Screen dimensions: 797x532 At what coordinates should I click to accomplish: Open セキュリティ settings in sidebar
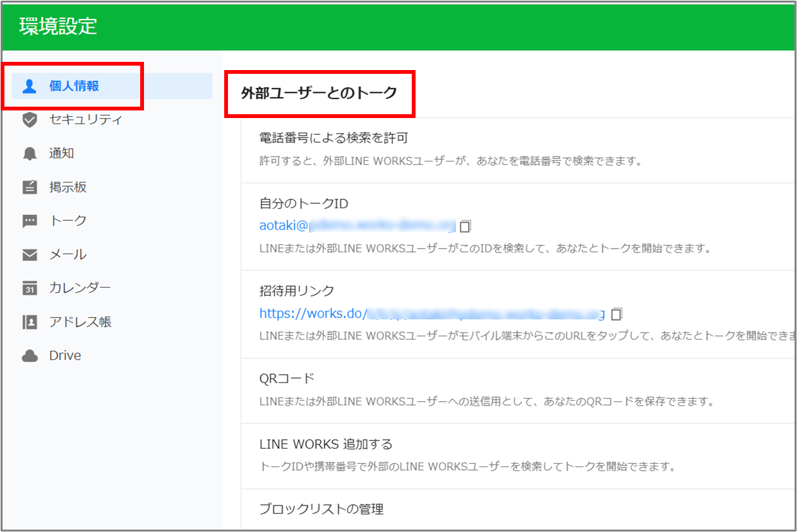[85, 120]
